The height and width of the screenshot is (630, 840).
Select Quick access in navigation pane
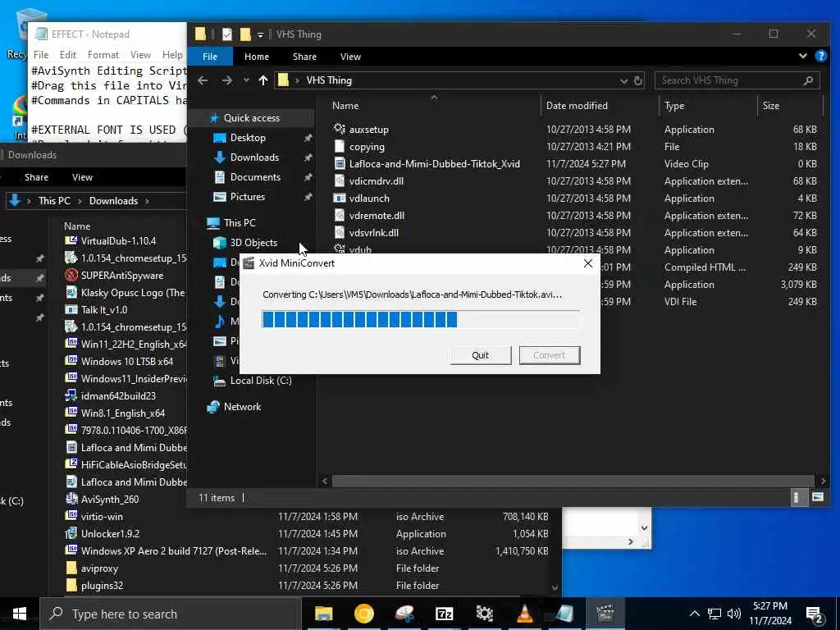[251, 118]
